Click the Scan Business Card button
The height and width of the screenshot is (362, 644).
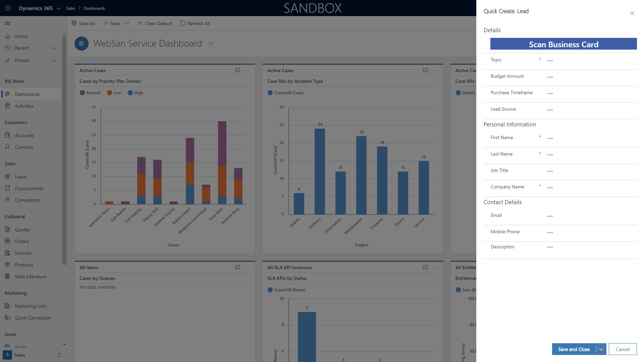tap(563, 44)
